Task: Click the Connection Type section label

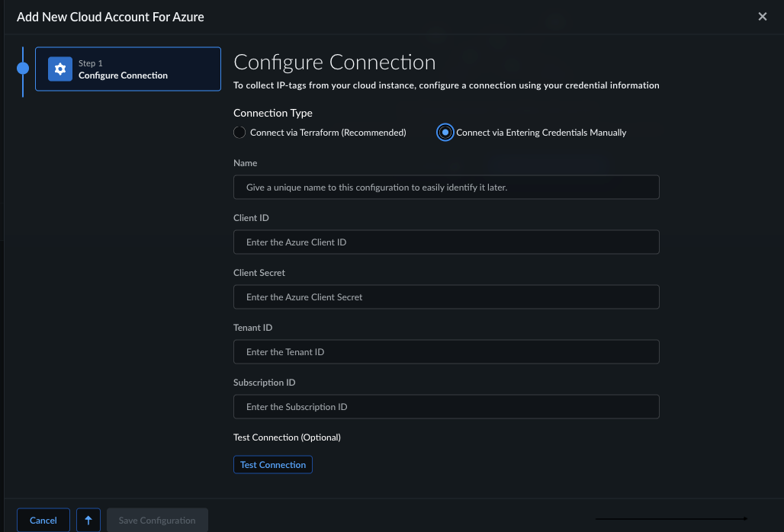Action: tap(273, 113)
